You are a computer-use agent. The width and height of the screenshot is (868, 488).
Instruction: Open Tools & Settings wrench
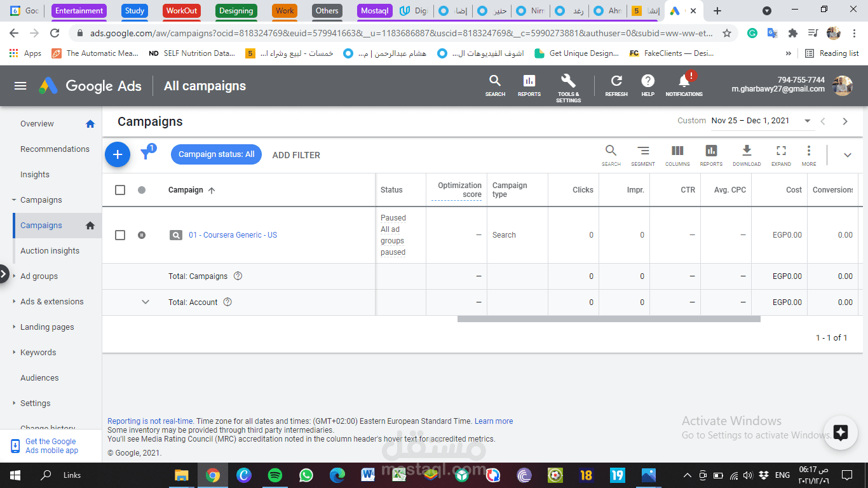click(x=568, y=88)
